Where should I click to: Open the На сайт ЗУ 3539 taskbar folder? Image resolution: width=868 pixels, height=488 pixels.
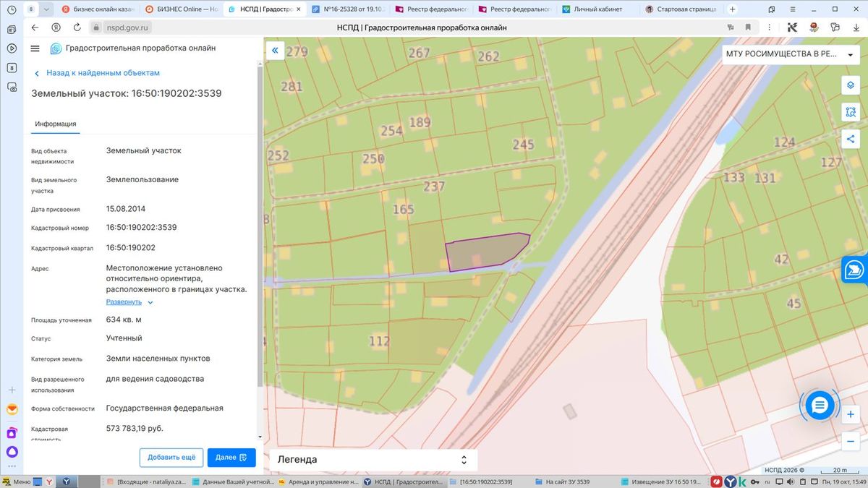(x=574, y=481)
